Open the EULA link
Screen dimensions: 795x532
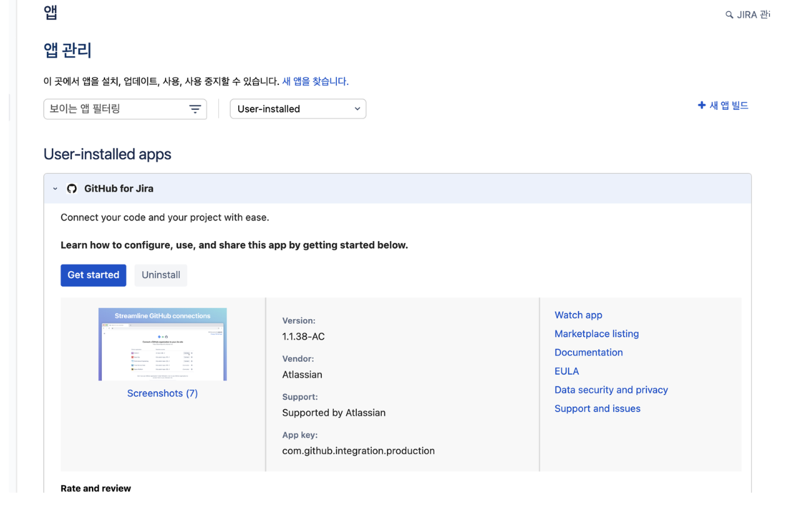pos(566,372)
